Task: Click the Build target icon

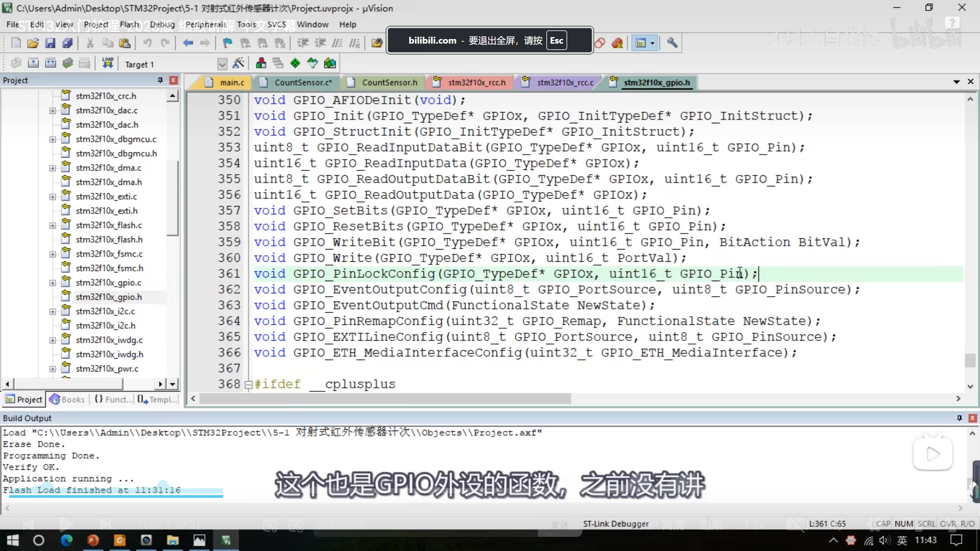Action: click(x=33, y=63)
